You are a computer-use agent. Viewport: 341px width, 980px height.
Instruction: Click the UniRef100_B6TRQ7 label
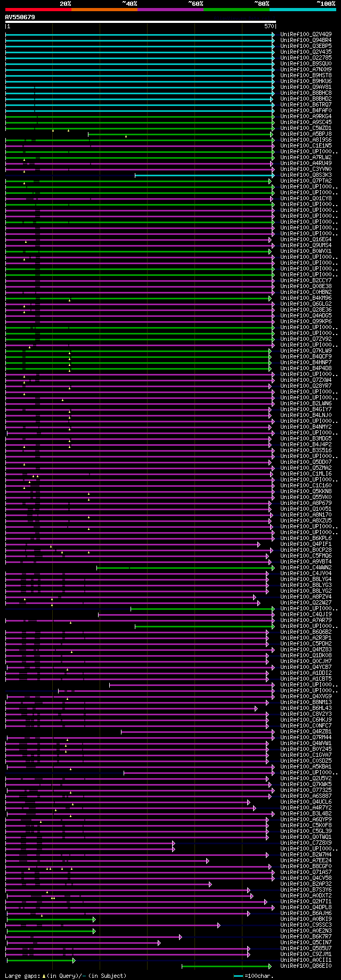coord(306,104)
